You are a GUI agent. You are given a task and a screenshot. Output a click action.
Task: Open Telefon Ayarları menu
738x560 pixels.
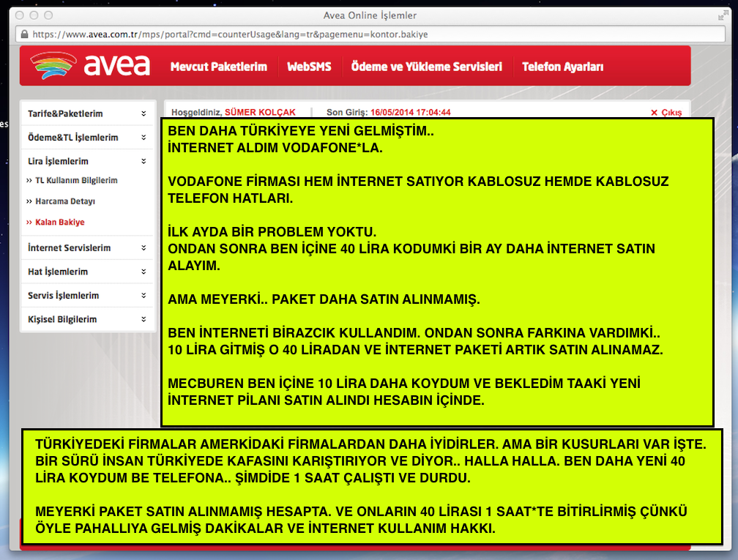(563, 67)
